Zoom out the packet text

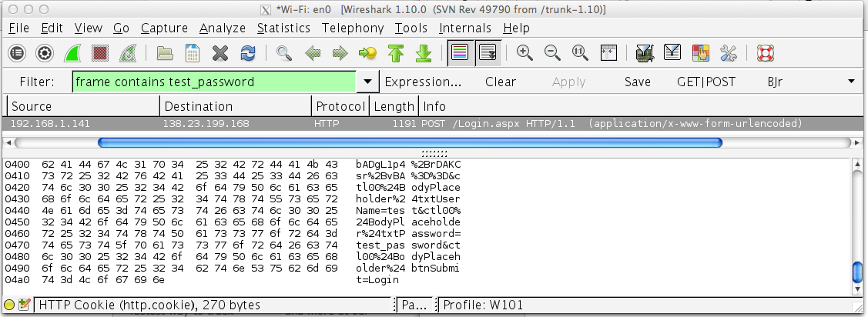pyautogui.click(x=552, y=53)
